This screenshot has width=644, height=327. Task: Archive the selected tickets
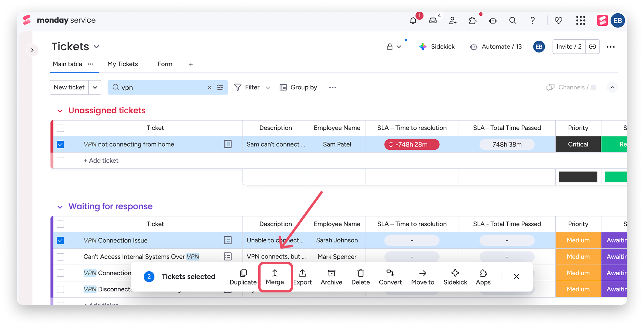click(x=331, y=277)
